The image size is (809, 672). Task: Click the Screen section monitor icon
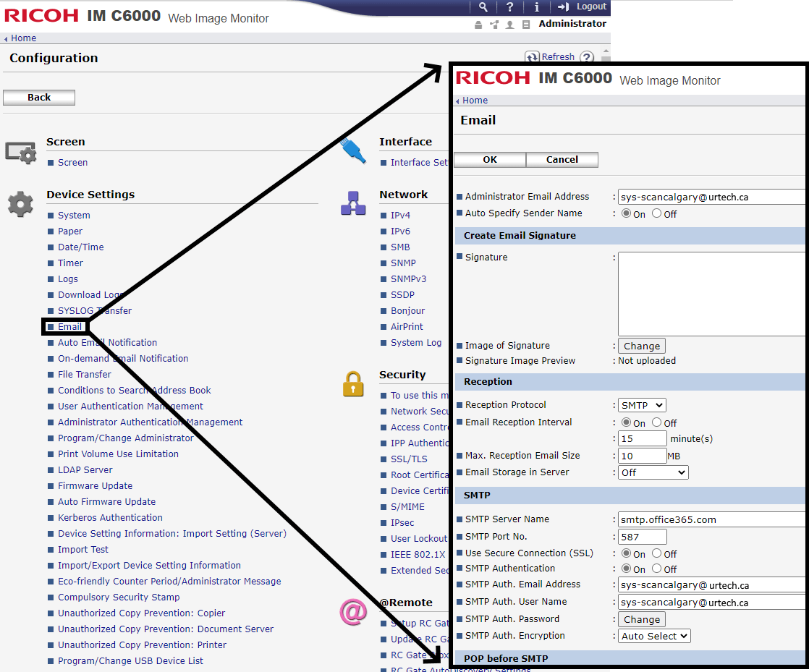pos(20,152)
